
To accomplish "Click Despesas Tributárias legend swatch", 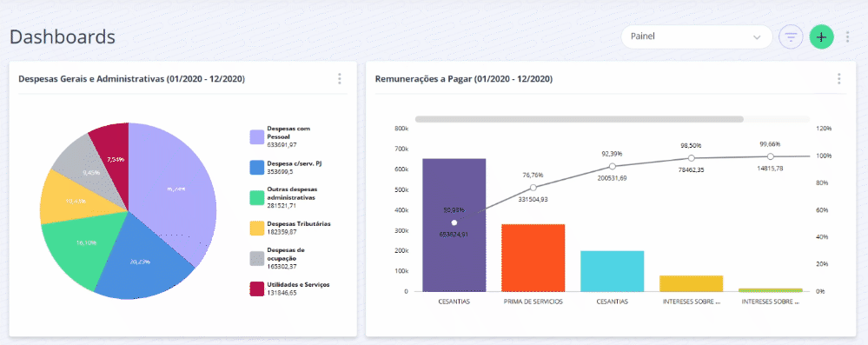I will [256, 229].
